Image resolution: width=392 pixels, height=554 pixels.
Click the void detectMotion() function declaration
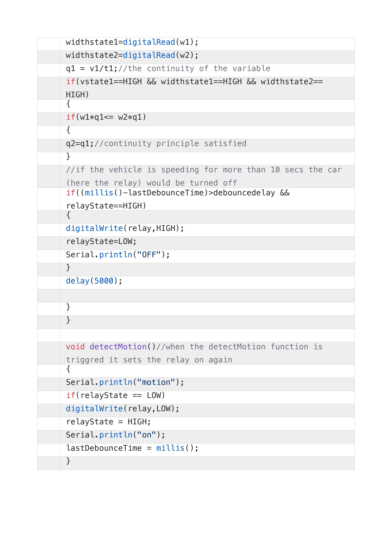(194, 353)
